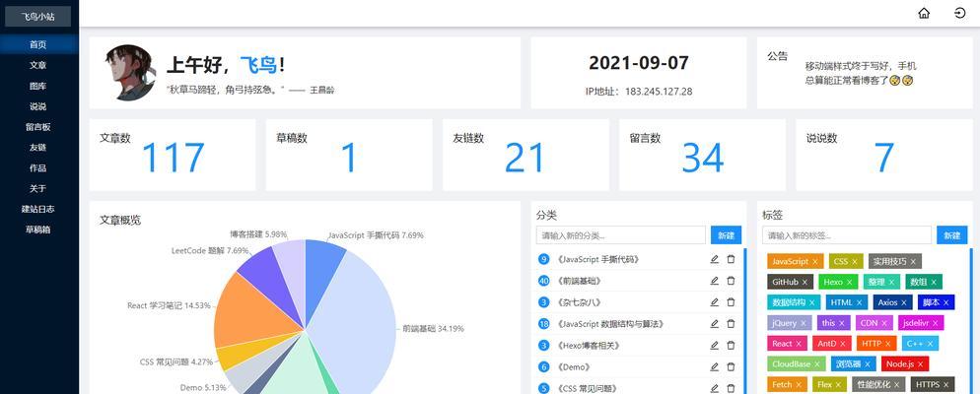This screenshot has height=394, width=980.
Task: Delete the 《JavaScript 数据结构与算法》 category
Action: [x=731, y=323]
